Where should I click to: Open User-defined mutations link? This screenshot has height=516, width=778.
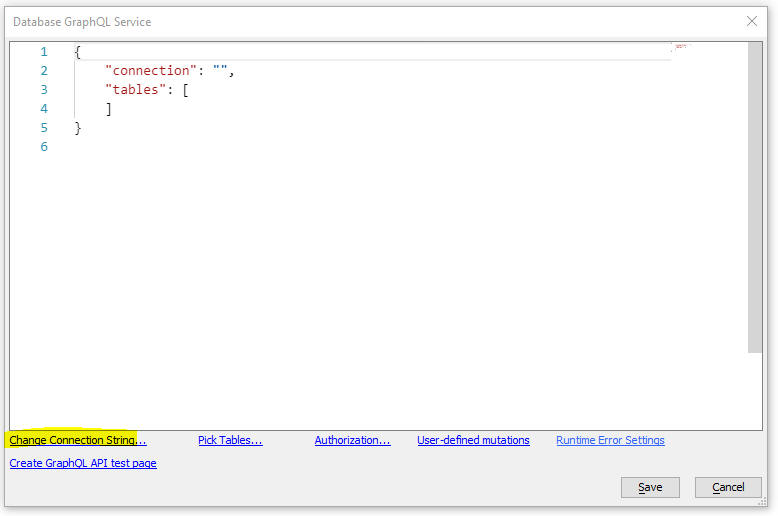click(473, 440)
